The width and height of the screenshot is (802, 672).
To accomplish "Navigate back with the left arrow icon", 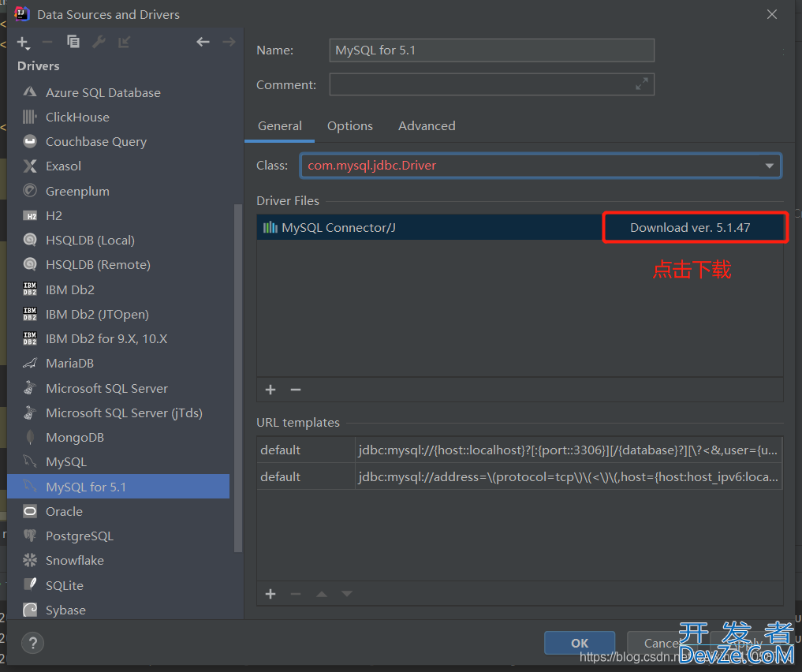I will click(203, 42).
